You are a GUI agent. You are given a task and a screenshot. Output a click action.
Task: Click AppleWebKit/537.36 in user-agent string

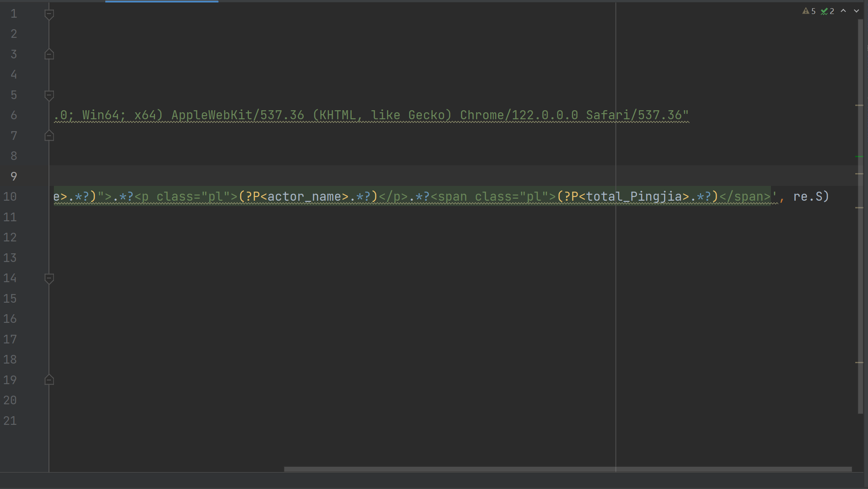(x=238, y=115)
